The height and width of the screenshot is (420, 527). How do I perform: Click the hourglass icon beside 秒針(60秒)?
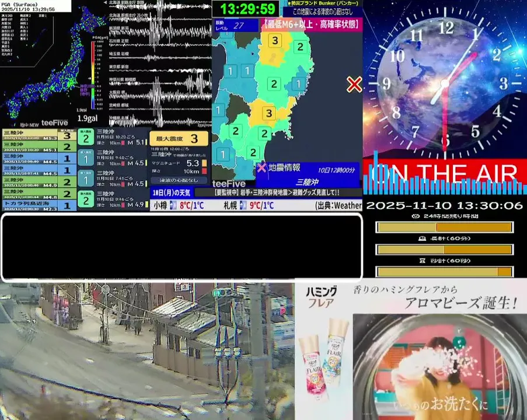click(423, 261)
